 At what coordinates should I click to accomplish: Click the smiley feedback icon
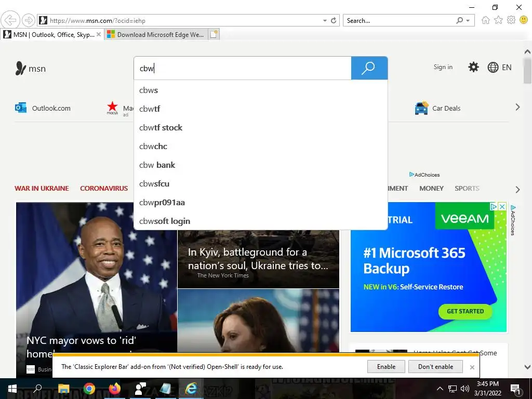[524, 20]
